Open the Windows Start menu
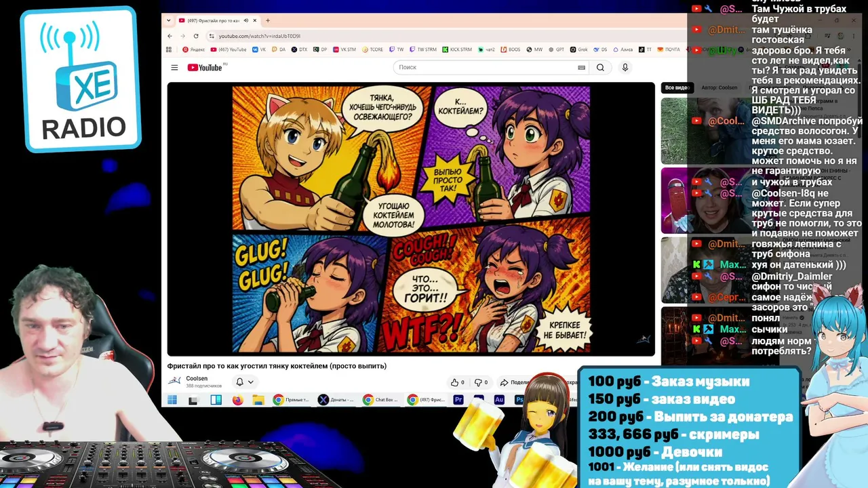 tap(172, 400)
